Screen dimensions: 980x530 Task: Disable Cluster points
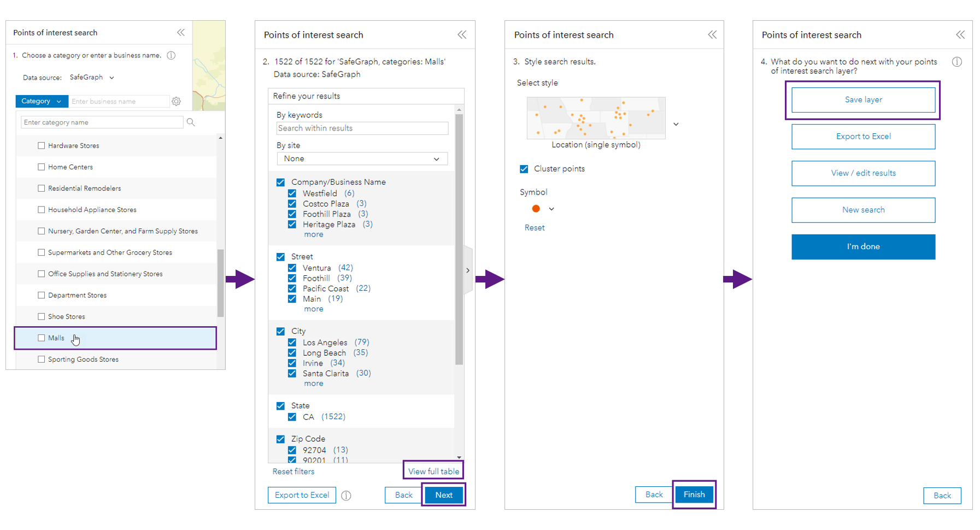click(524, 169)
